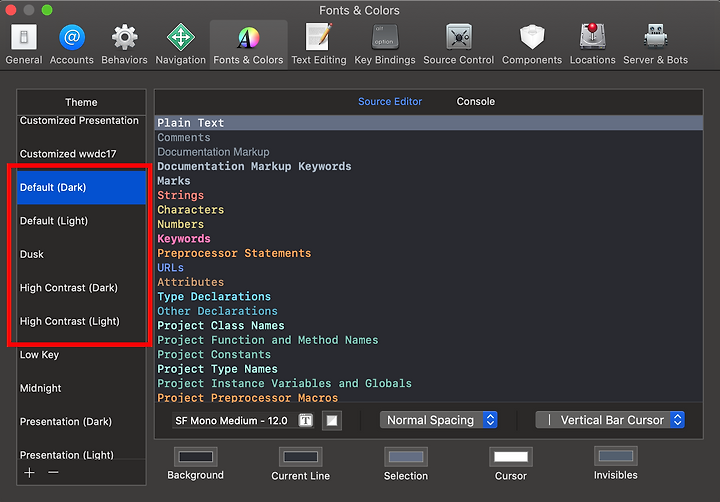The image size is (720, 502).
Task: Open the Source Control preferences pane
Action: click(x=459, y=45)
